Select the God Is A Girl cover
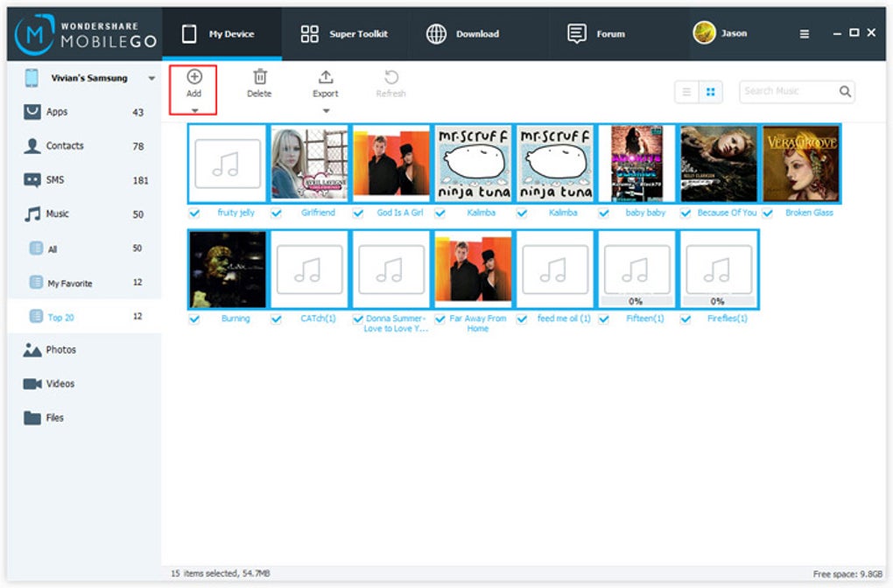 click(x=391, y=164)
